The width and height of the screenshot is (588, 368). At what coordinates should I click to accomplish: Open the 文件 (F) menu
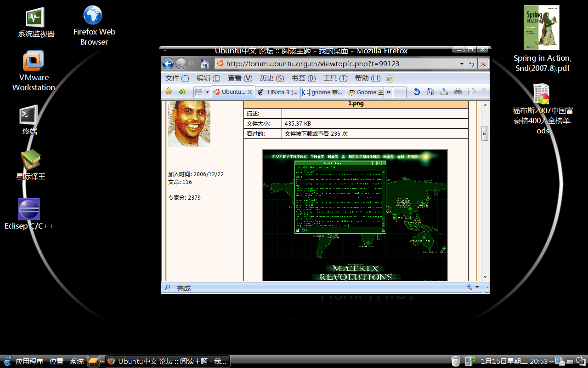[177, 78]
